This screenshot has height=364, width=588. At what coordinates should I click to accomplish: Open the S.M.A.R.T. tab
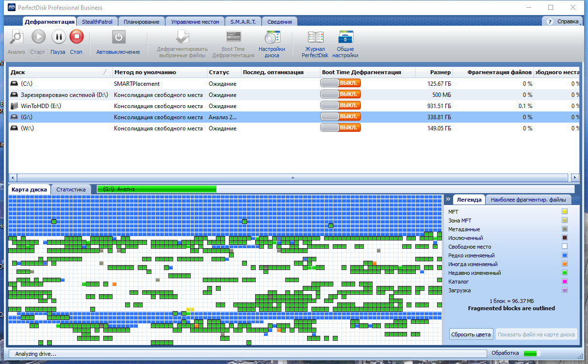pos(243,22)
